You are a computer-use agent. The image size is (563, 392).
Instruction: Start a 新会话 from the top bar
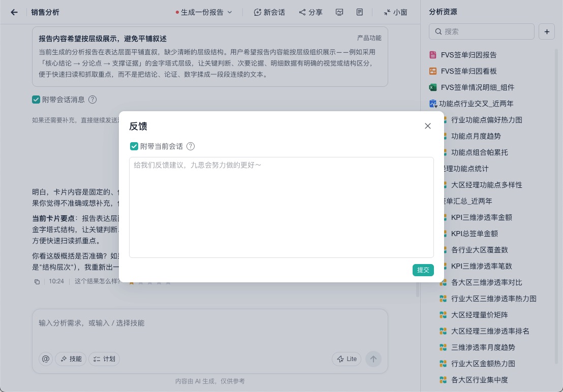point(269,12)
